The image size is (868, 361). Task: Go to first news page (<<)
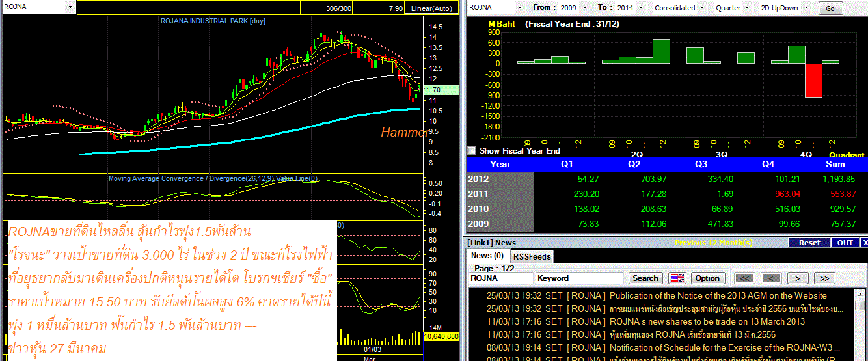[744, 278]
